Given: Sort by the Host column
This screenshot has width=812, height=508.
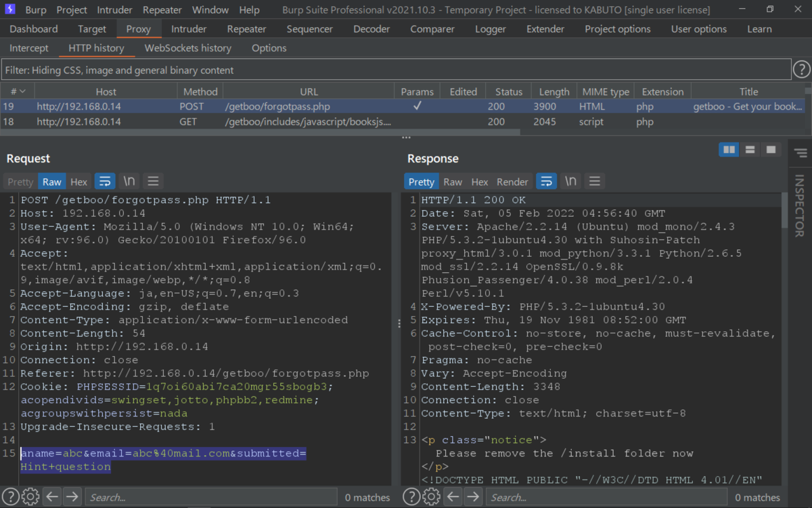Looking at the screenshot, I should point(106,91).
